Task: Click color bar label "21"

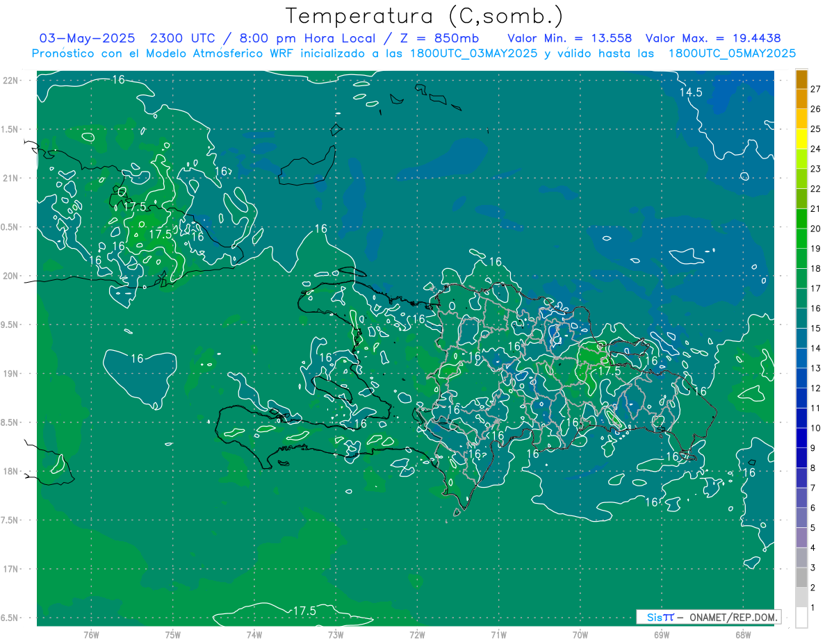Action: (x=816, y=208)
